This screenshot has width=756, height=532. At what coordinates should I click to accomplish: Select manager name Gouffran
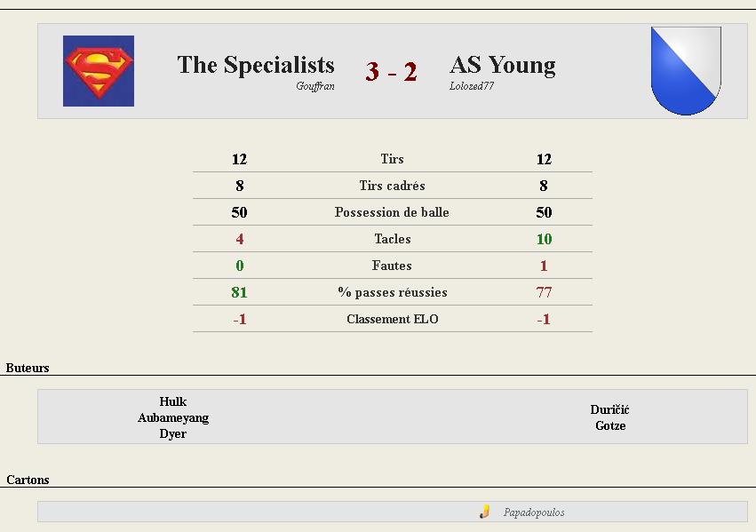coord(315,86)
